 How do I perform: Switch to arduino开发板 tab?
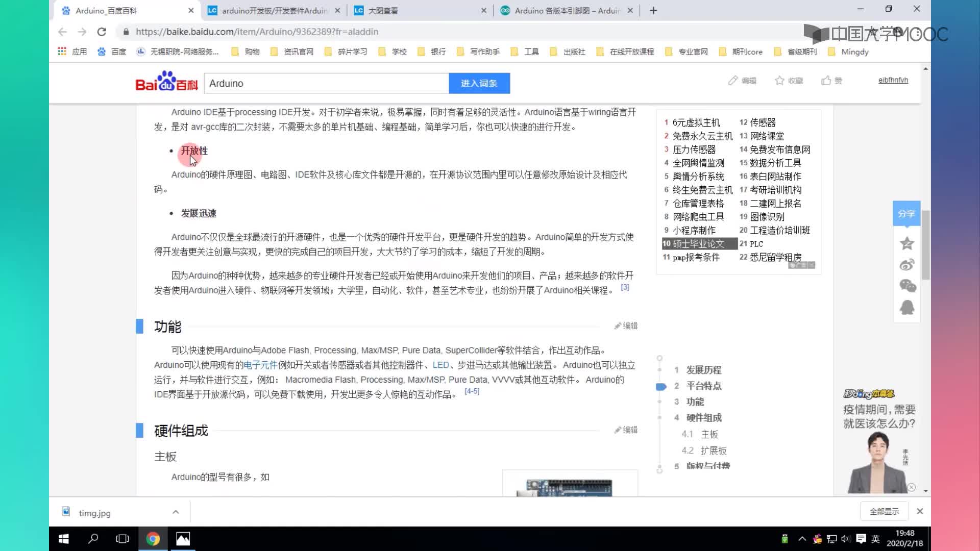pyautogui.click(x=273, y=10)
